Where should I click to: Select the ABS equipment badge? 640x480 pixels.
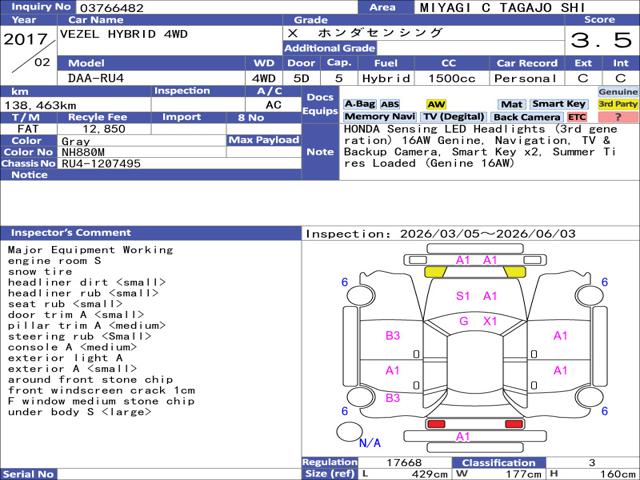tap(390, 104)
